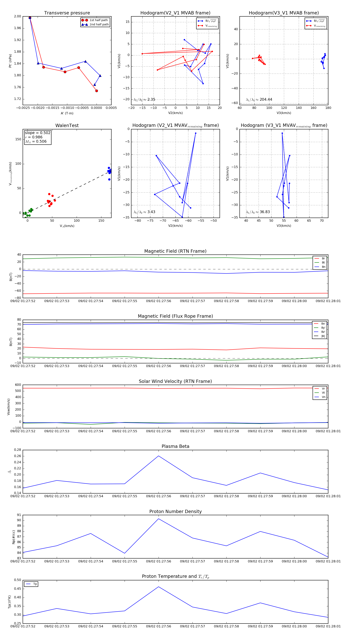Image resolution: width=351 pixels, height=644 pixels.
Task: Click the 'WalenTest' plot title
Action: click(x=67, y=125)
